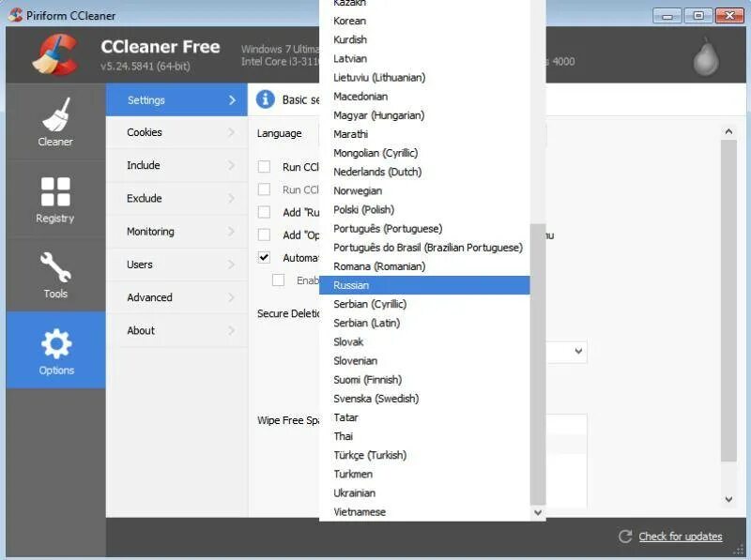Click the settings panel vertical scrollbar thumb
This screenshot has height=560, width=751.
coord(728,300)
